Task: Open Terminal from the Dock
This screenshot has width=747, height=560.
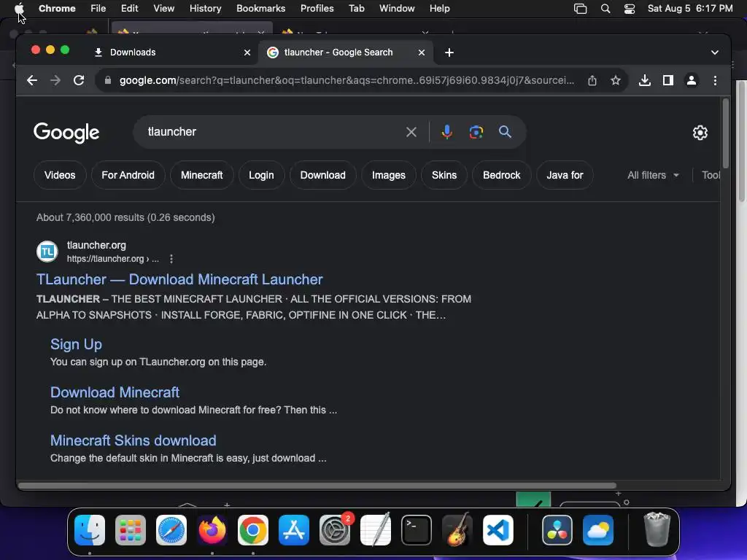Action: (417, 530)
